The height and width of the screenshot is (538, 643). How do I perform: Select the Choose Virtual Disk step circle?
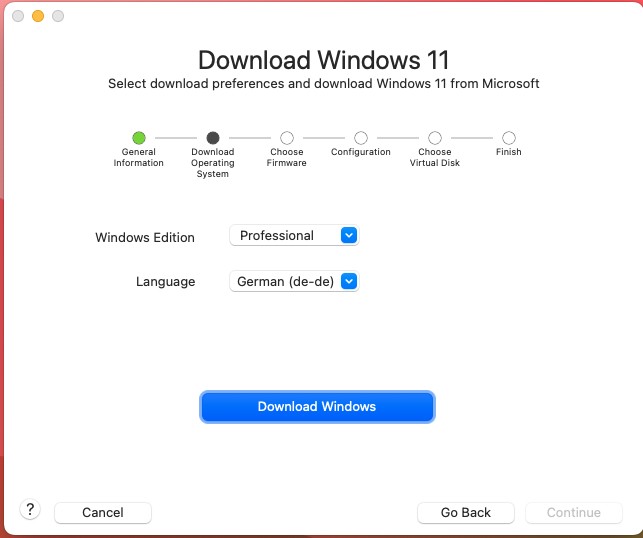[435, 138]
